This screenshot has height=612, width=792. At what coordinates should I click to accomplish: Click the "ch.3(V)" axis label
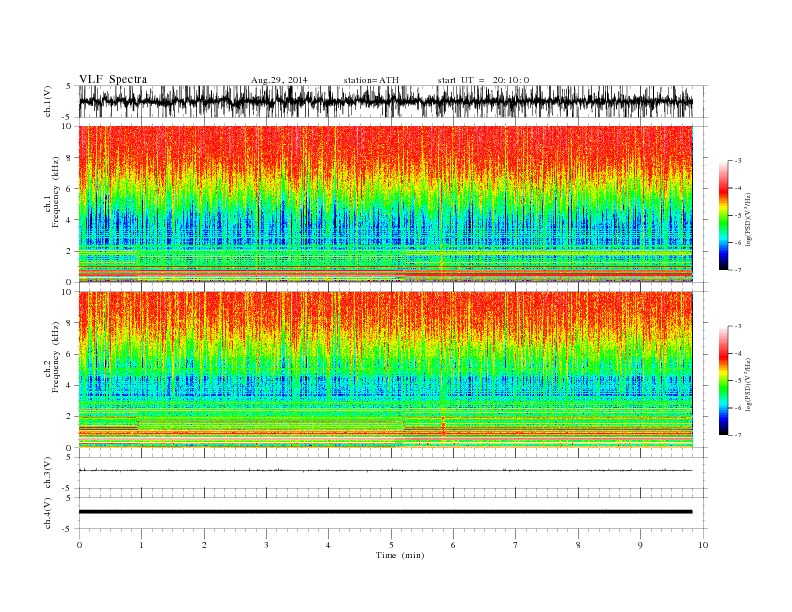47,475
